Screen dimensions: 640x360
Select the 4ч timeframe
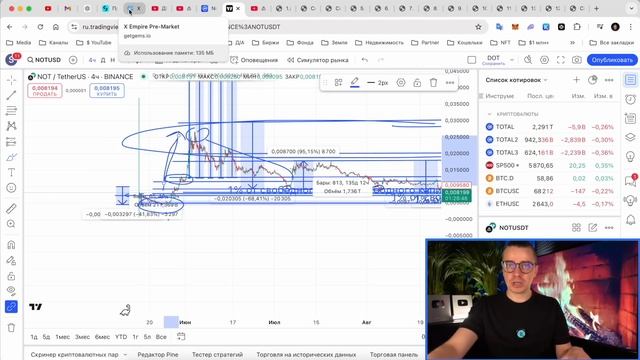tap(92, 60)
